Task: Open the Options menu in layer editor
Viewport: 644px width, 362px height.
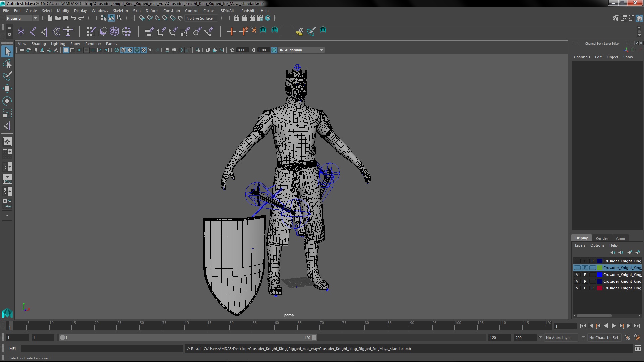Action: pos(597,245)
